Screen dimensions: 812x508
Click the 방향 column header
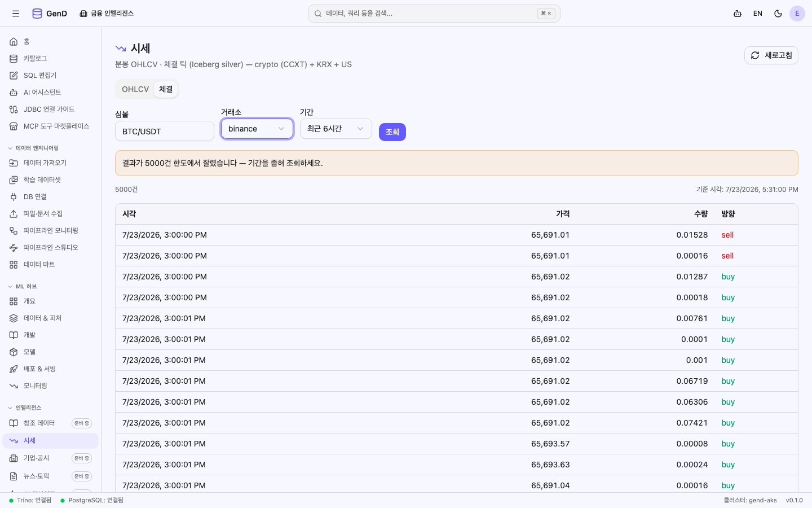729,214
